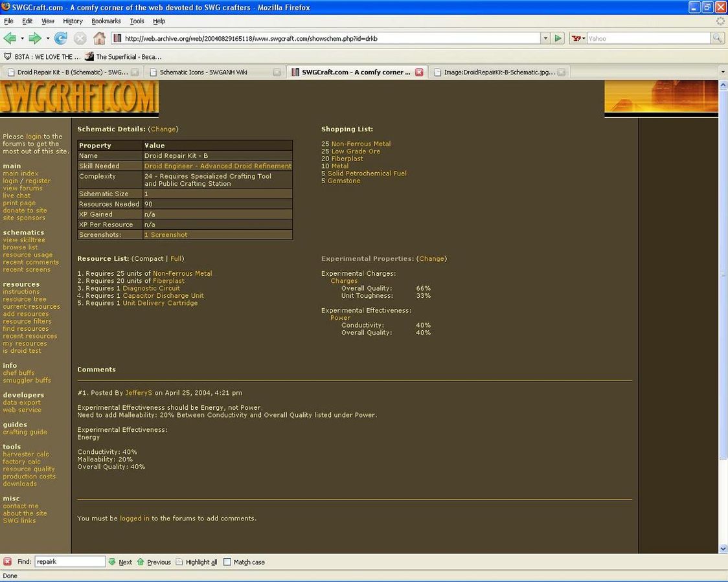Open the Yahoo search engine dropdown
The image size is (728, 582).
[x=578, y=39]
